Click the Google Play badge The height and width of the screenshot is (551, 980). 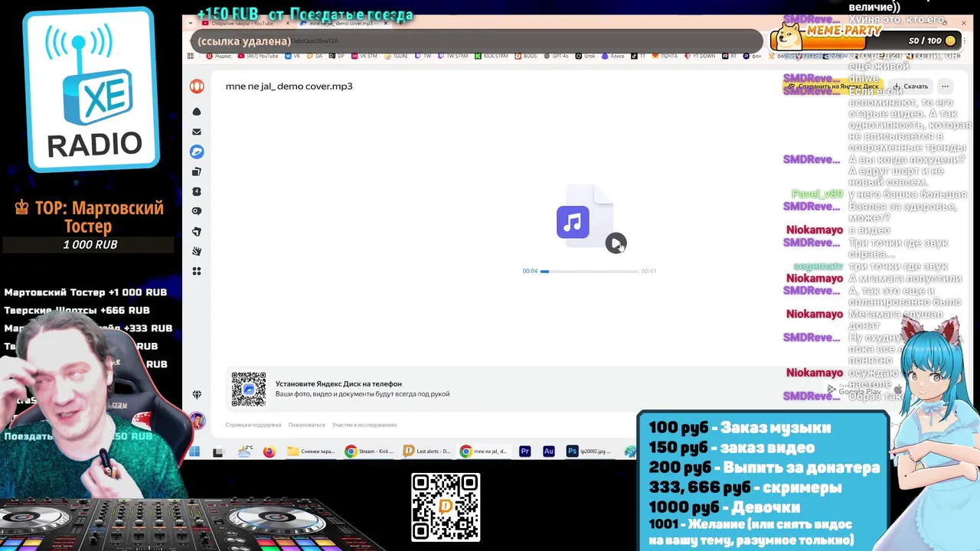854,391
